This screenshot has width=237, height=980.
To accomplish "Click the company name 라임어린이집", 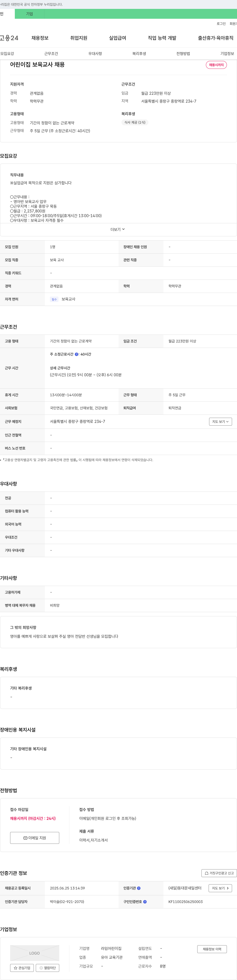I will click(111, 949).
